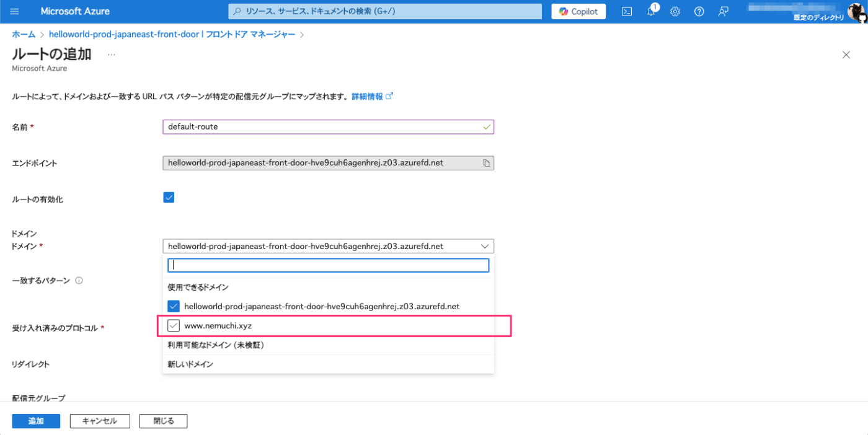Go to ホーム breadcrumb
Screen dimensions: 868x435
pos(24,35)
